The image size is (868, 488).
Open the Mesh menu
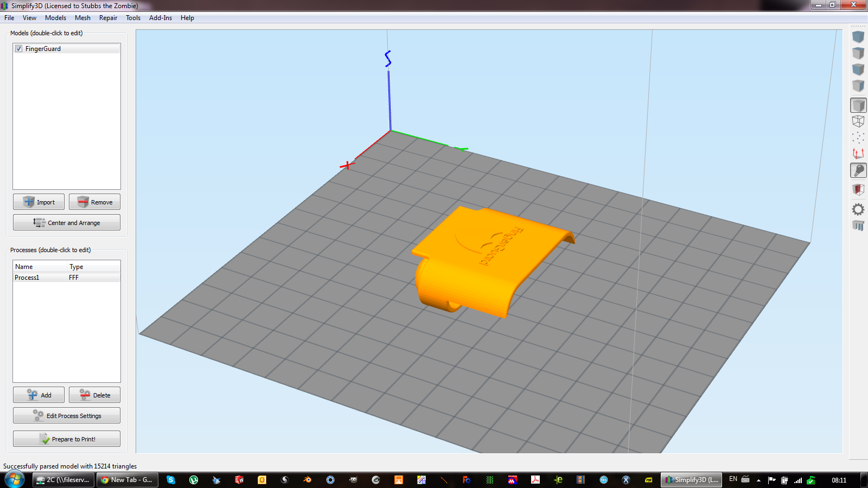[82, 18]
